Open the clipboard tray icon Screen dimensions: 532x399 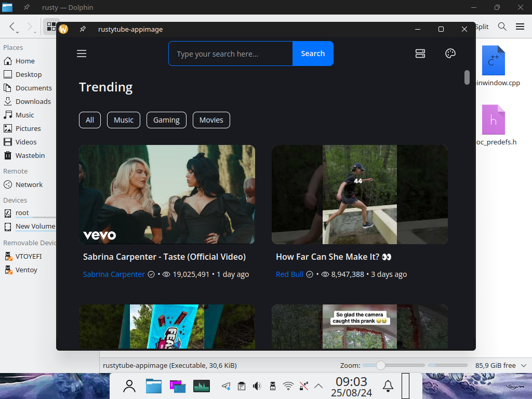pos(242,386)
